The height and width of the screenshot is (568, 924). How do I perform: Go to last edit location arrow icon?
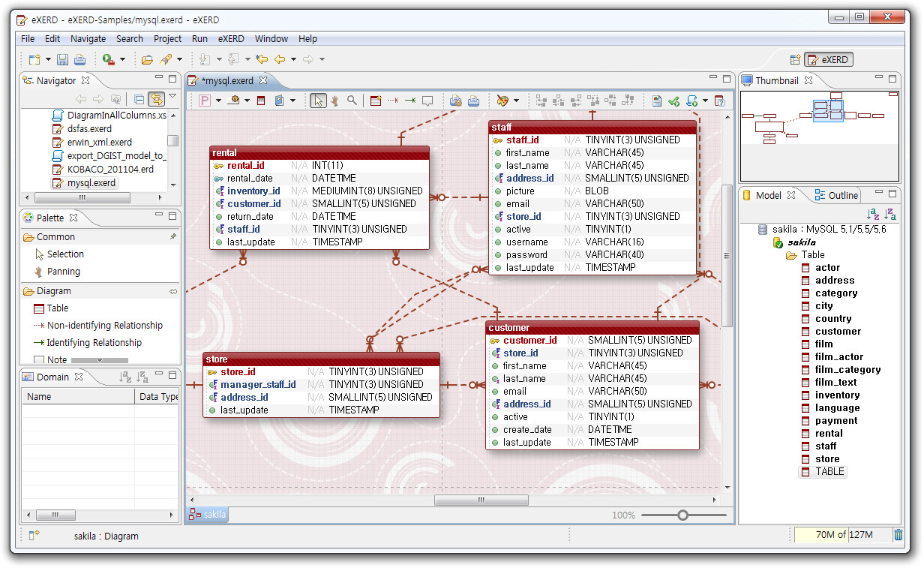pyautogui.click(x=261, y=59)
